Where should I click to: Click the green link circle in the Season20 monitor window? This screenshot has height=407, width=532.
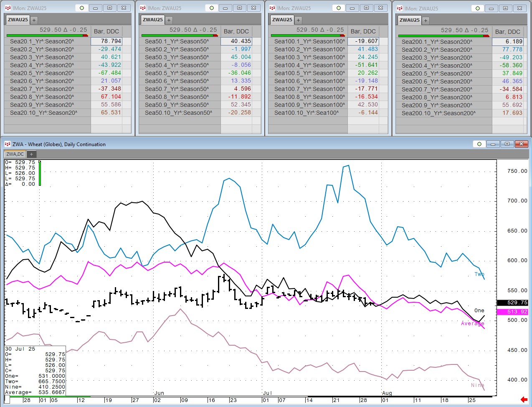[82, 8]
